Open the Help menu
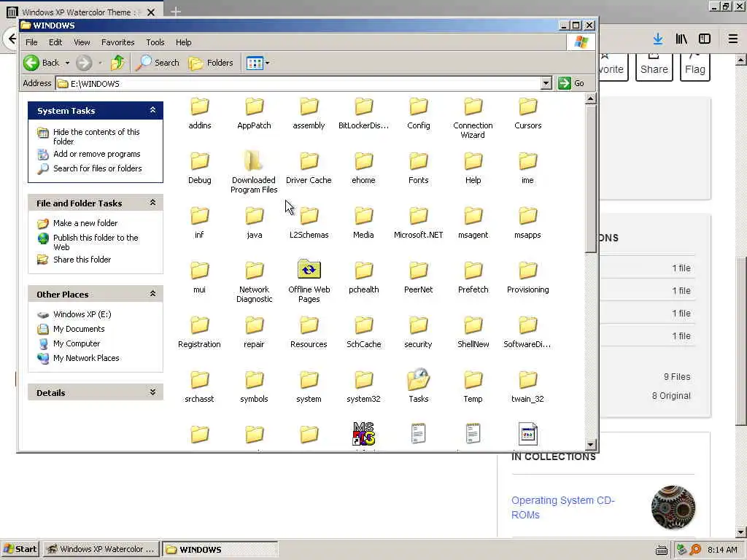 pos(183,42)
